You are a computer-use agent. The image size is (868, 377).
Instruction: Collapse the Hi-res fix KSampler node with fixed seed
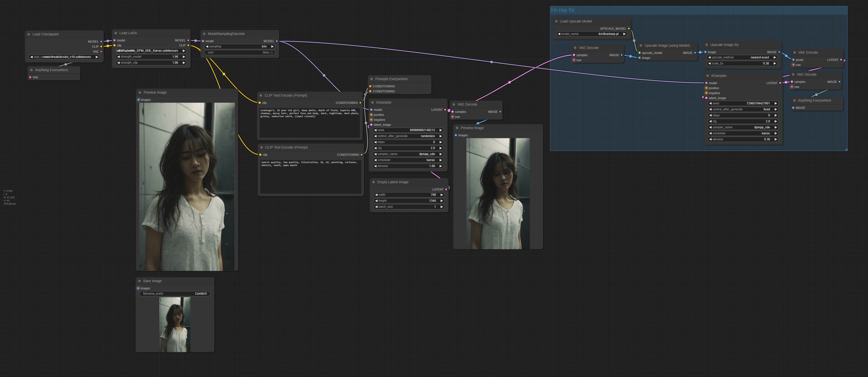(708, 76)
